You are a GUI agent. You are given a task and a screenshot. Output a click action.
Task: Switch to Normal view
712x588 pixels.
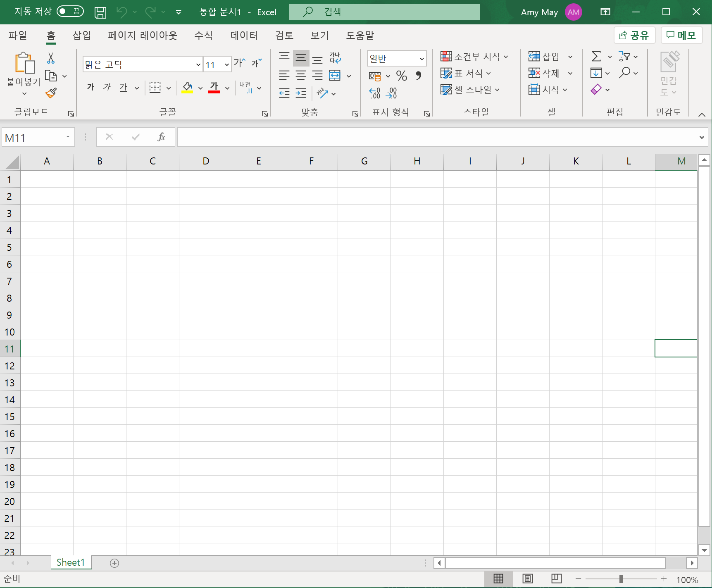point(498,579)
